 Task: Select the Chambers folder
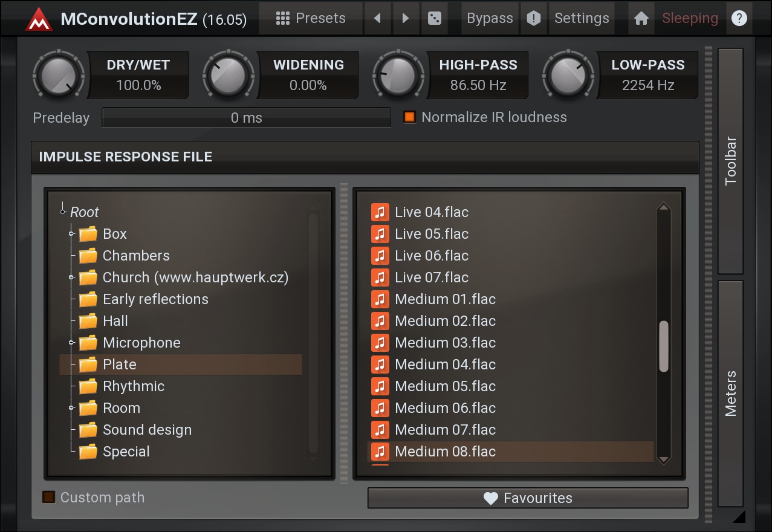[125, 256]
